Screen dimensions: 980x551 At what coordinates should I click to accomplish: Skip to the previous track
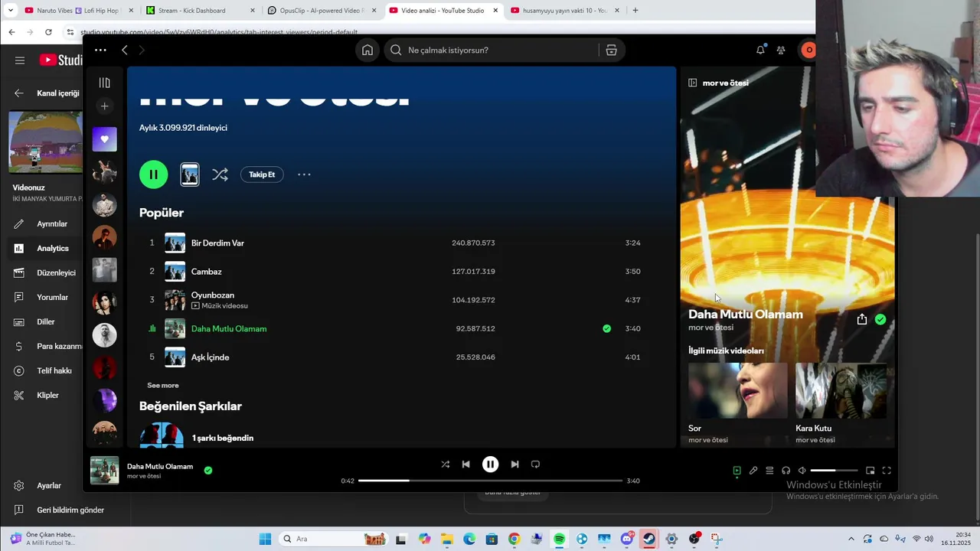(x=465, y=464)
